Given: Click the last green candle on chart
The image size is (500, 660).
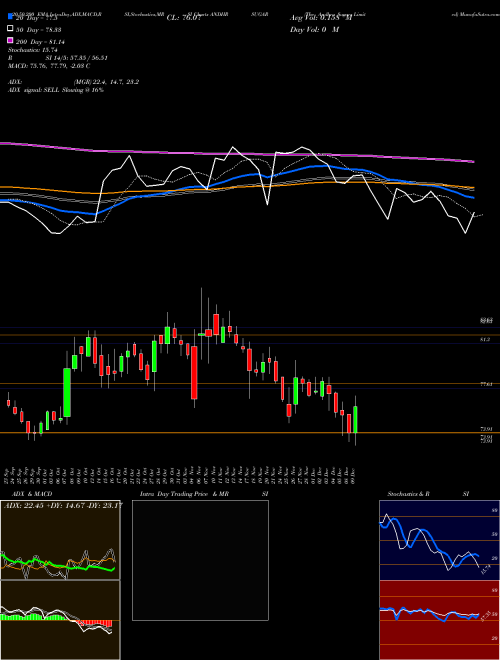Looking at the screenshot, I should 356,419.
